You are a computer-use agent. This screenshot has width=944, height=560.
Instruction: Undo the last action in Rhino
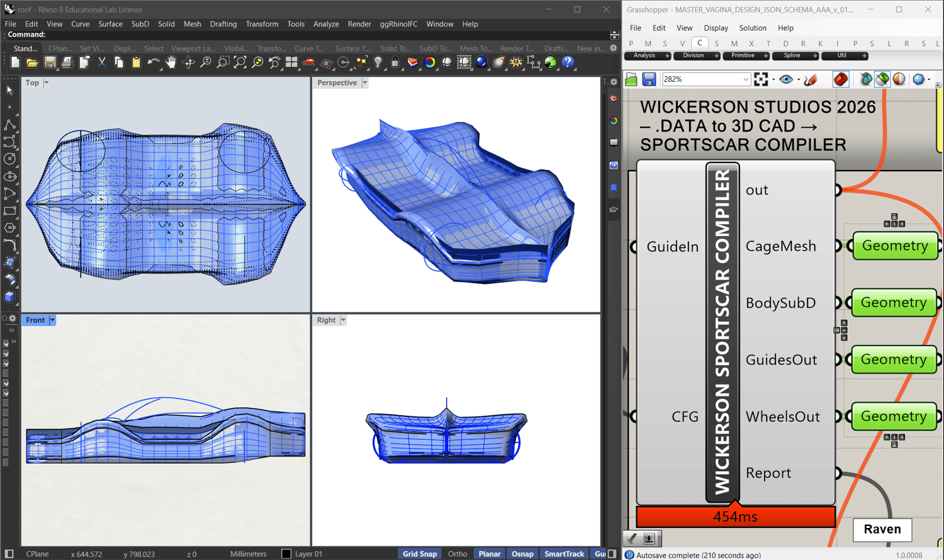[153, 62]
